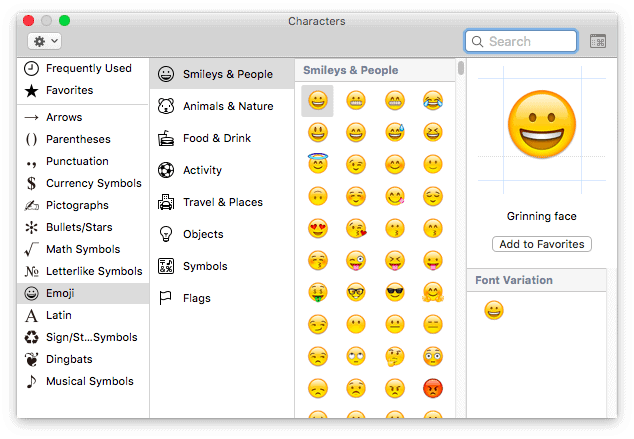
Task: Open the gear action dropdown menu
Action: [x=45, y=41]
